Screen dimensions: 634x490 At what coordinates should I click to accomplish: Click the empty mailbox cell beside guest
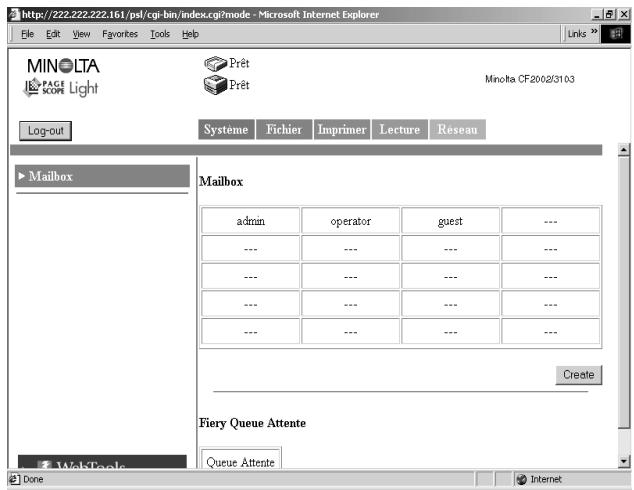550,221
